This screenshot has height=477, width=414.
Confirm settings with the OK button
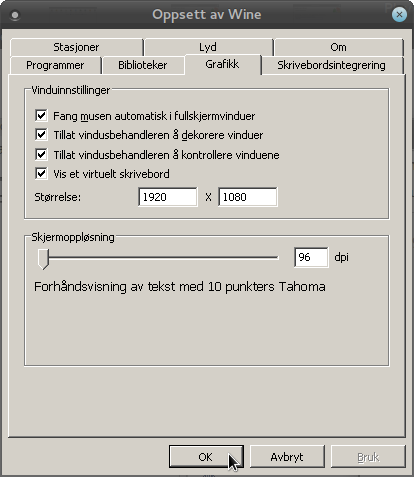tap(206, 457)
